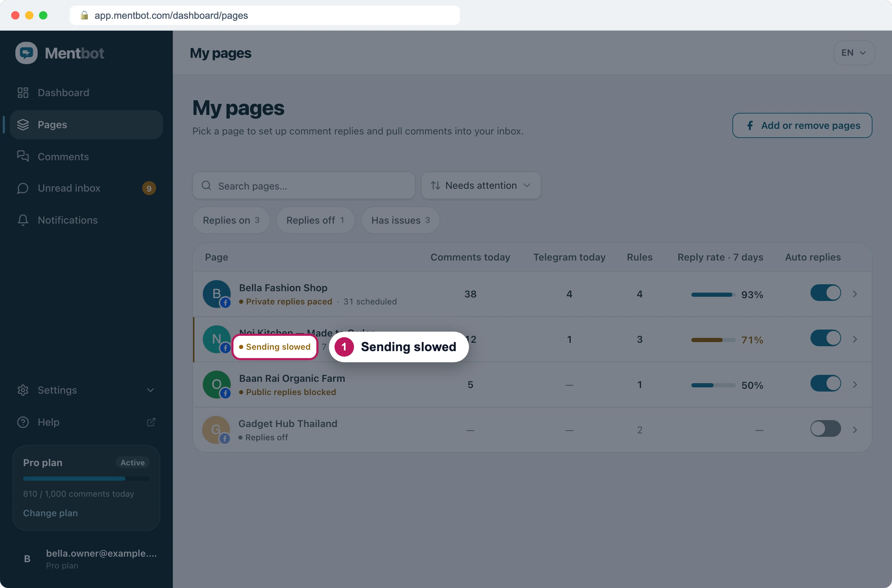Filter by Replies on

pos(231,220)
